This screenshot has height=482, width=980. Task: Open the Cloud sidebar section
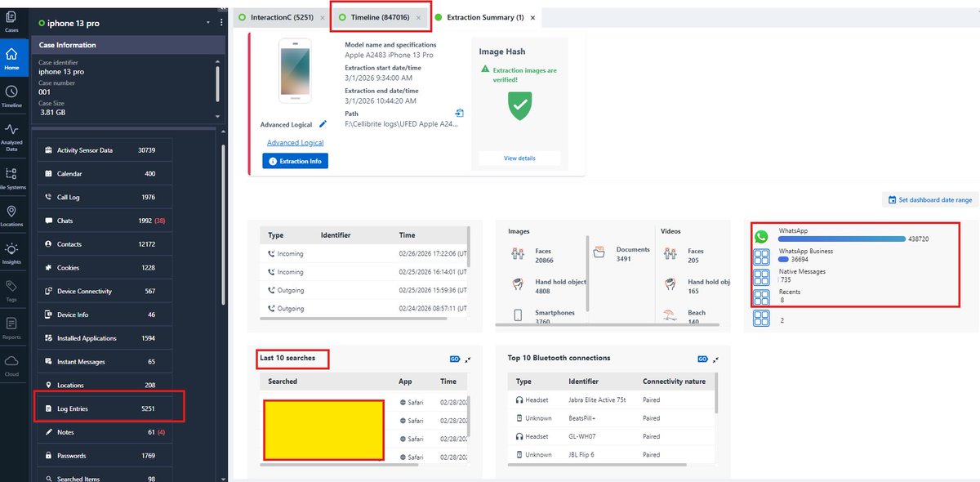pos(11,364)
